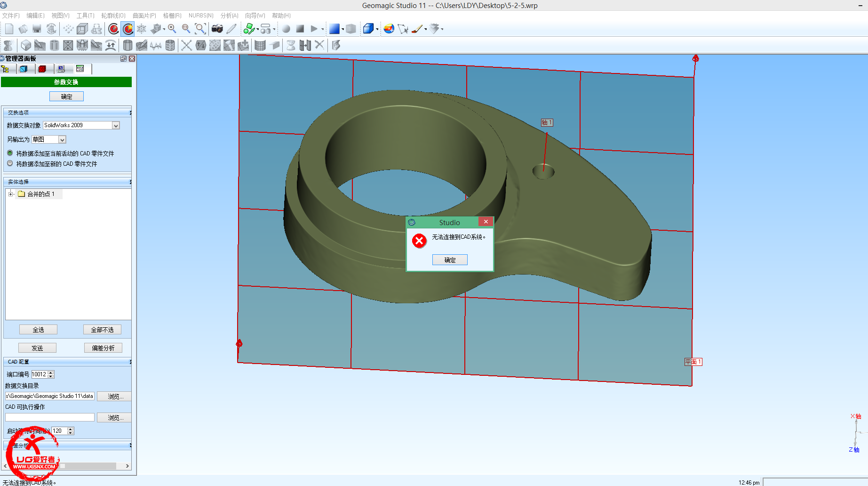Image resolution: width=868 pixels, height=486 pixels.
Task: Open the 帮助(H) menu
Action: point(281,16)
